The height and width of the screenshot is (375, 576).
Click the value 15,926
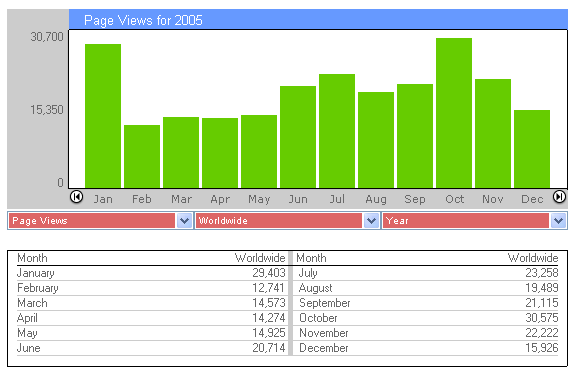(x=542, y=348)
